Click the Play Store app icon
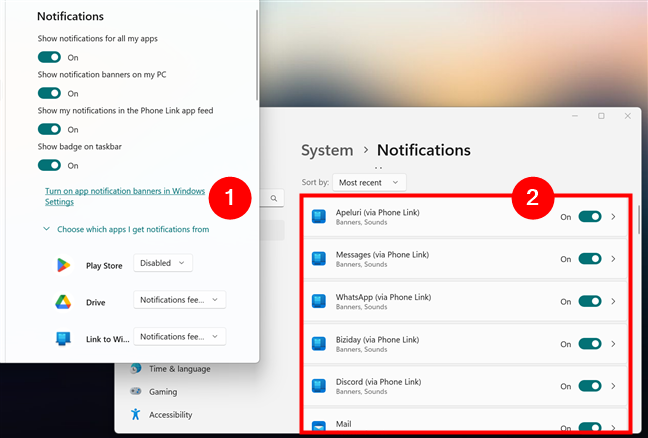648x438 pixels. click(x=63, y=265)
